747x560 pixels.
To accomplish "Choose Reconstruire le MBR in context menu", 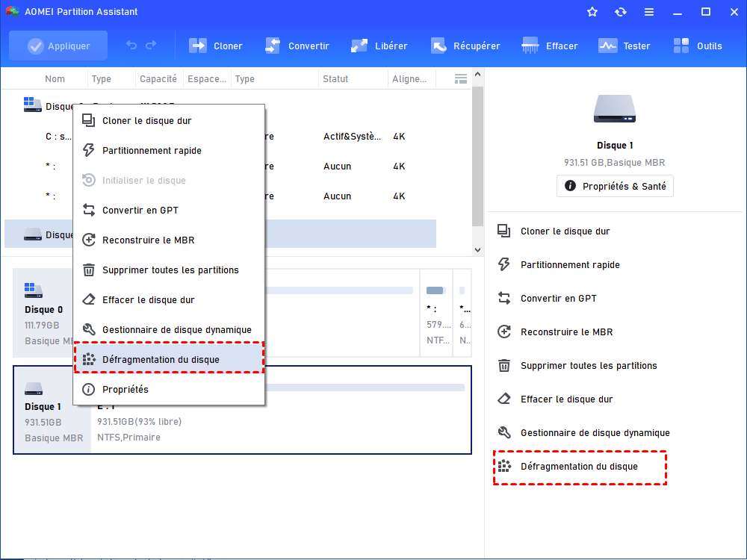I will [x=169, y=240].
